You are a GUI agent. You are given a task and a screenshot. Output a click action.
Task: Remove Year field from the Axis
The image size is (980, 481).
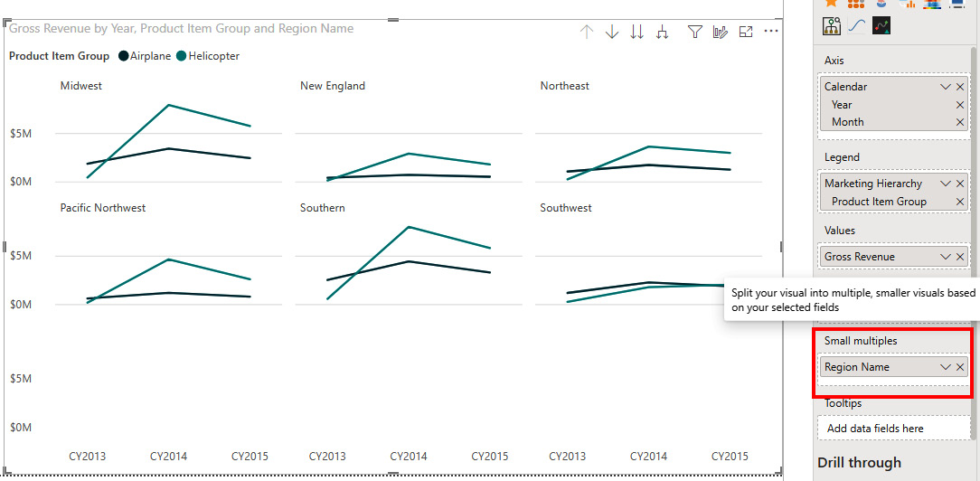click(x=960, y=105)
